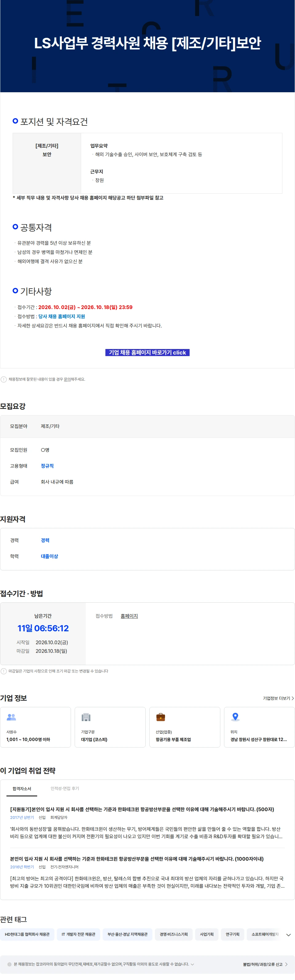Viewport: 295px width, 980px height.
Task: Select the 사업기획 tag
Action: pyautogui.click(x=207, y=934)
